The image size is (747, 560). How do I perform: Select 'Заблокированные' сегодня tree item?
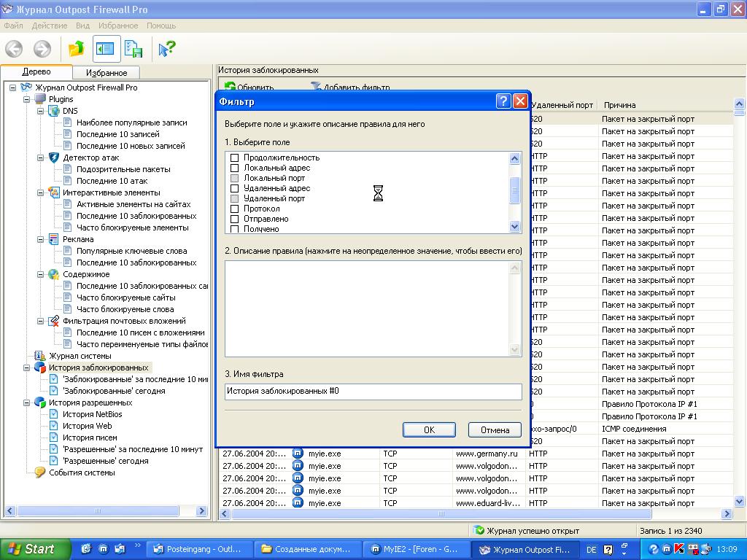(114, 391)
